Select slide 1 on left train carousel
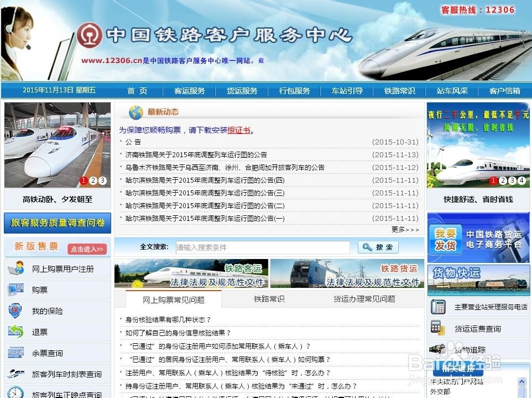This screenshot has width=532, height=398. click(84, 180)
